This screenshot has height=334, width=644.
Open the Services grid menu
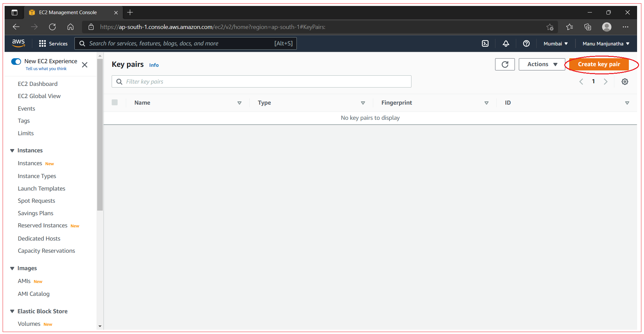click(x=53, y=43)
